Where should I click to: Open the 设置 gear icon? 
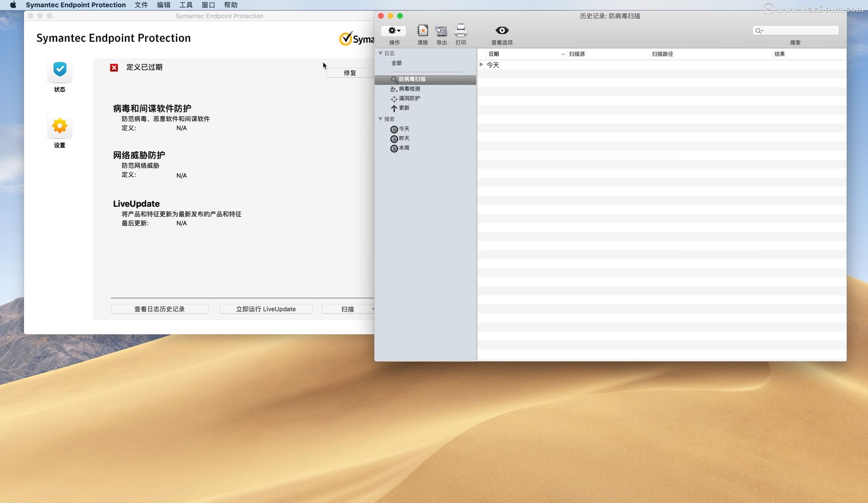tap(60, 126)
